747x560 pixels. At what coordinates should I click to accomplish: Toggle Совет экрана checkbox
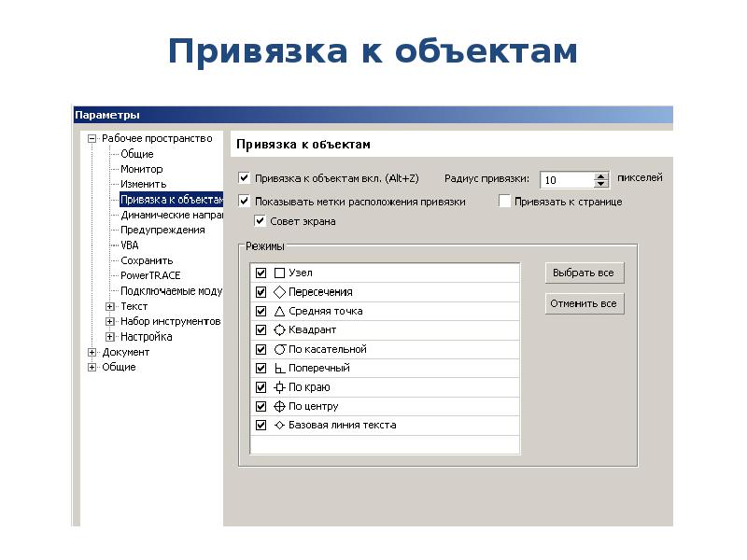click(260, 221)
